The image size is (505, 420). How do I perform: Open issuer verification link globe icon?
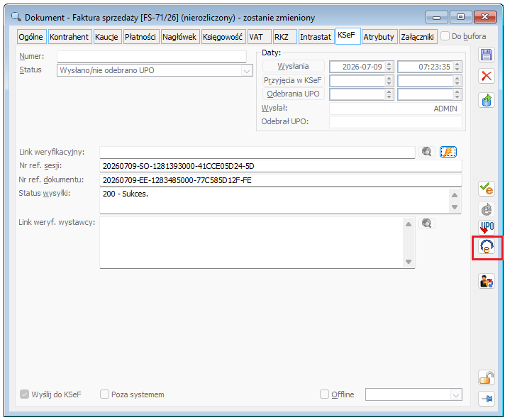[427, 223]
